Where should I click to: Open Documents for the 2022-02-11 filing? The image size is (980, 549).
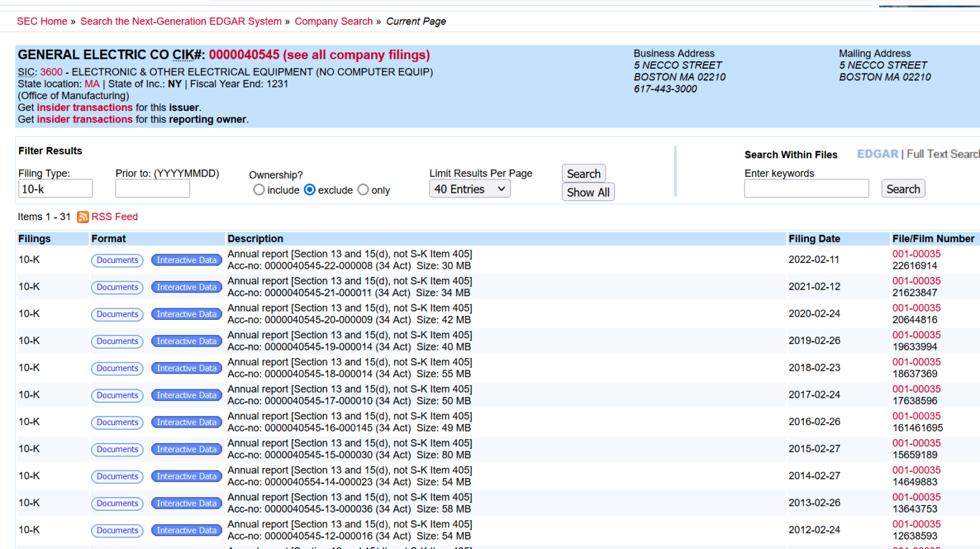pyautogui.click(x=117, y=260)
